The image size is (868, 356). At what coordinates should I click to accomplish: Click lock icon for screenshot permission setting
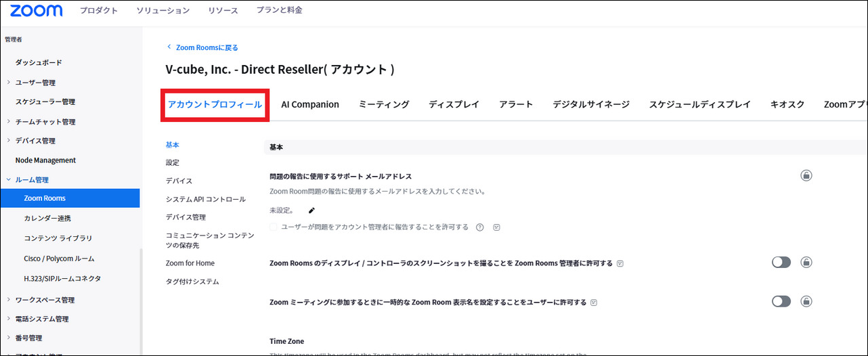(806, 263)
